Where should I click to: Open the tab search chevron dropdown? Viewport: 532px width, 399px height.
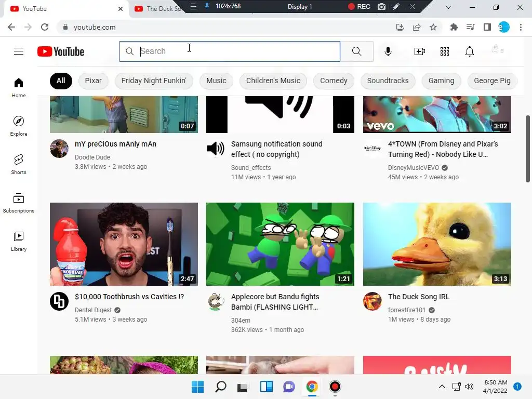click(448, 7)
